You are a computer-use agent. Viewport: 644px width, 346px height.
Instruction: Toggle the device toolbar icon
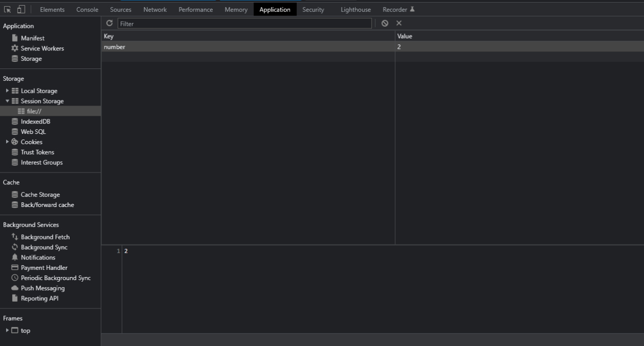pyautogui.click(x=21, y=9)
